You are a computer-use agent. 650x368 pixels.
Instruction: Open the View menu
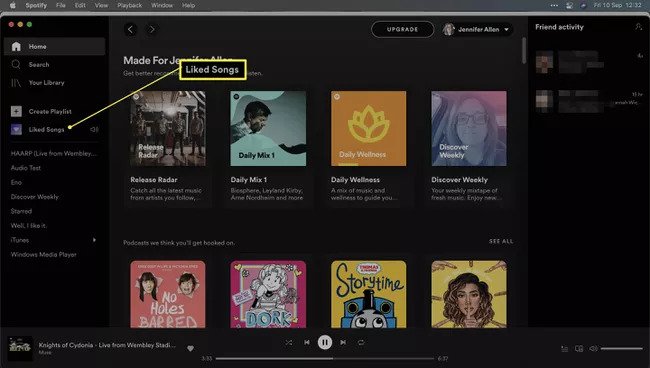pyautogui.click(x=101, y=5)
